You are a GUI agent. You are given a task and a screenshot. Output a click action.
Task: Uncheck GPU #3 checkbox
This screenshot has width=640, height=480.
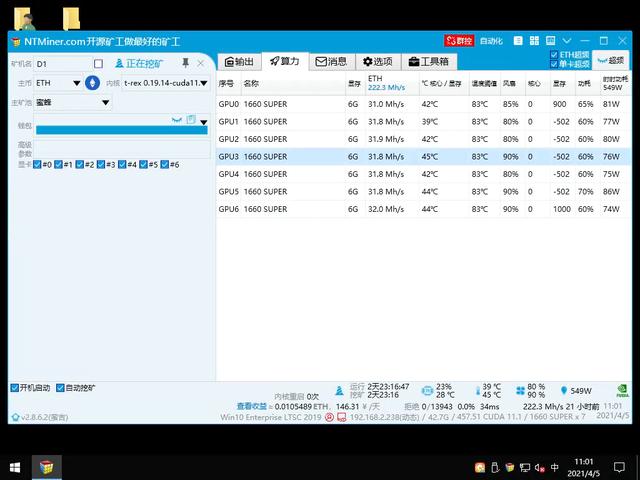[101, 164]
